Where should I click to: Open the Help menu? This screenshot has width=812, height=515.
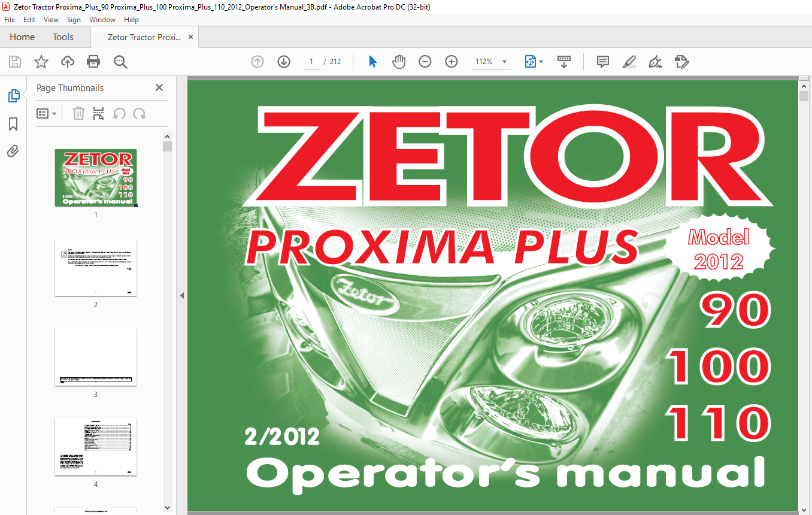pyautogui.click(x=131, y=20)
